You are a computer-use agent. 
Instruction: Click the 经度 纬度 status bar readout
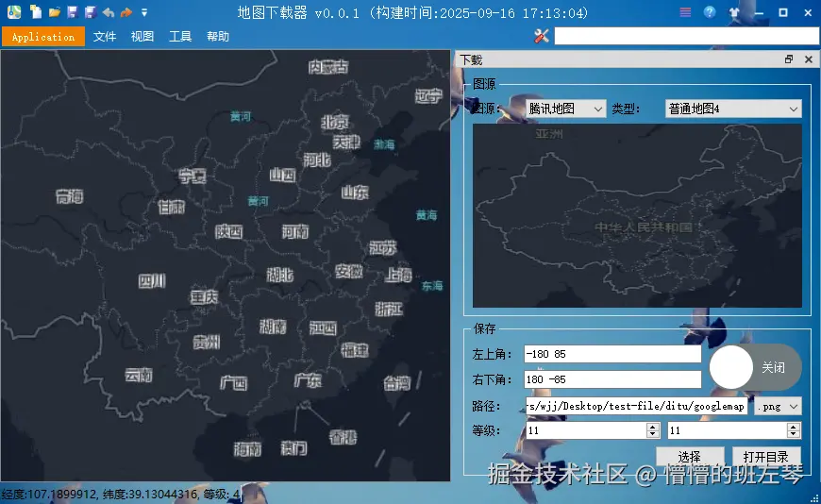121,494
